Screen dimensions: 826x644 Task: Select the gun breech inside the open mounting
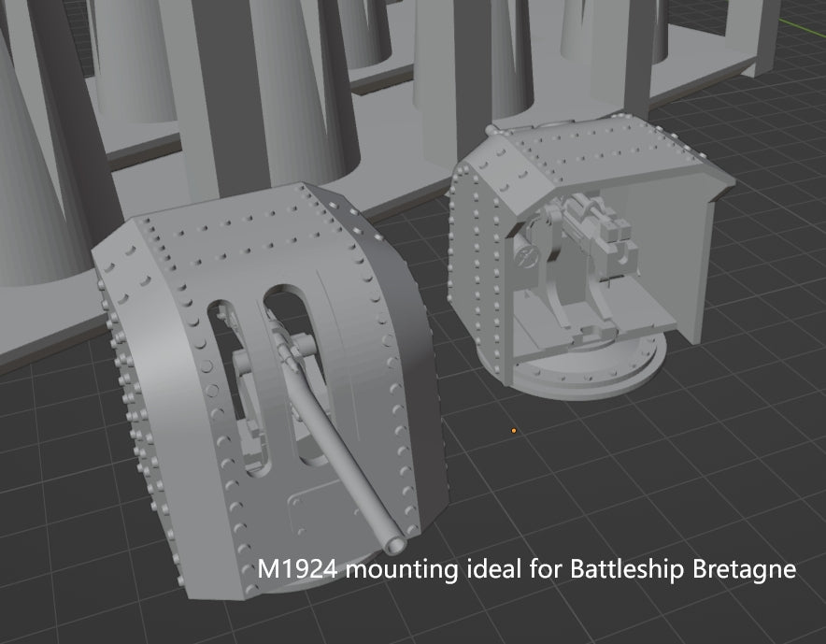[596, 224]
